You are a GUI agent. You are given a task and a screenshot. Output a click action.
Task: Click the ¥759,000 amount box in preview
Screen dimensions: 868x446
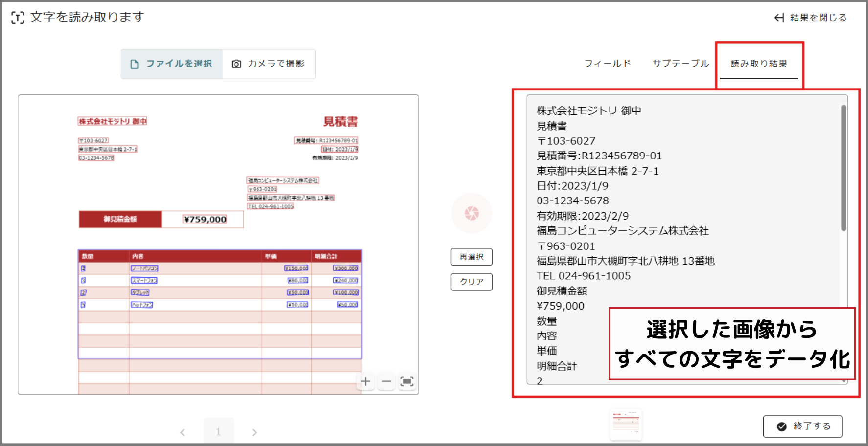click(205, 220)
